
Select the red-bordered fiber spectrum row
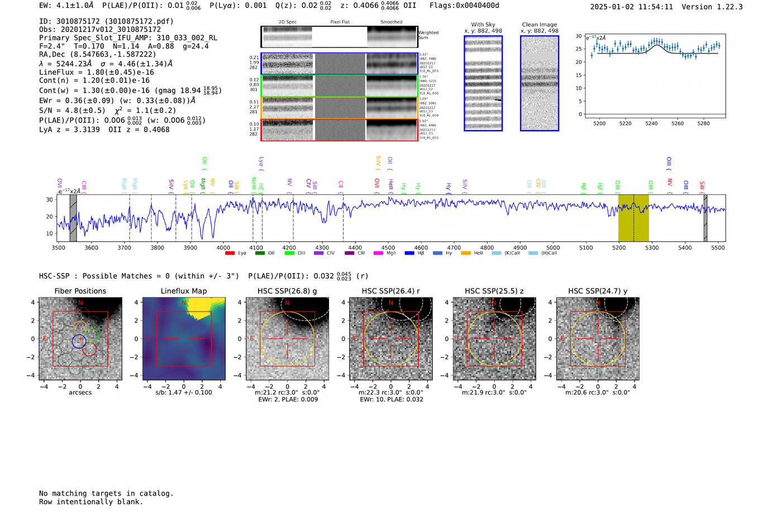(339, 130)
